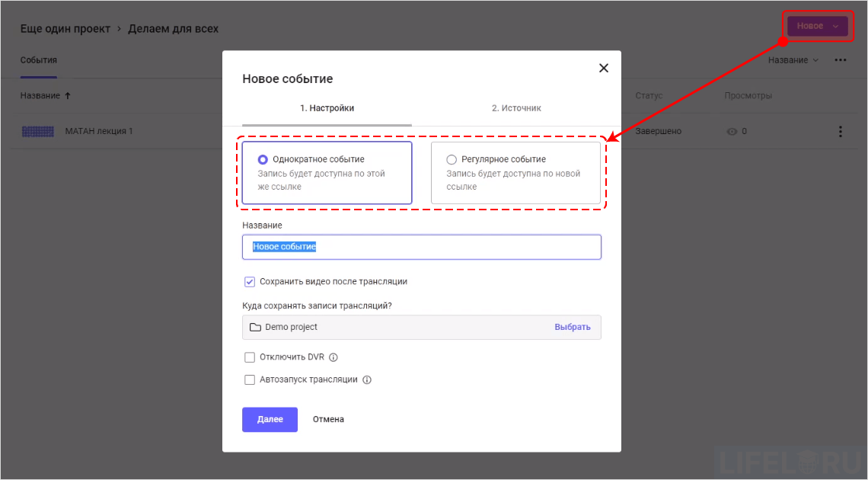The image size is (868, 480).
Task: Open МАТАН лекция 1 row kebab menu
Action: [841, 131]
